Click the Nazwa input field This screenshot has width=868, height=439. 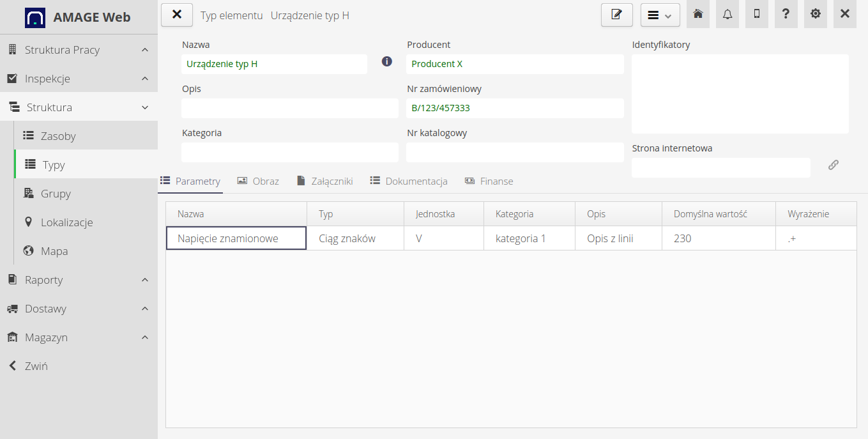pyautogui.click(x=274, y=64)
